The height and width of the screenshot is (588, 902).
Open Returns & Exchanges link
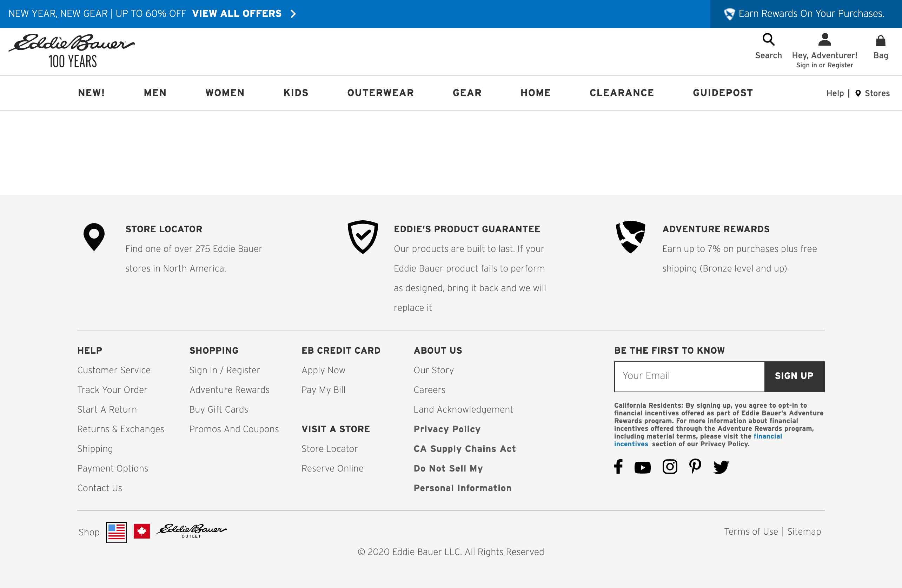point(120,429)
